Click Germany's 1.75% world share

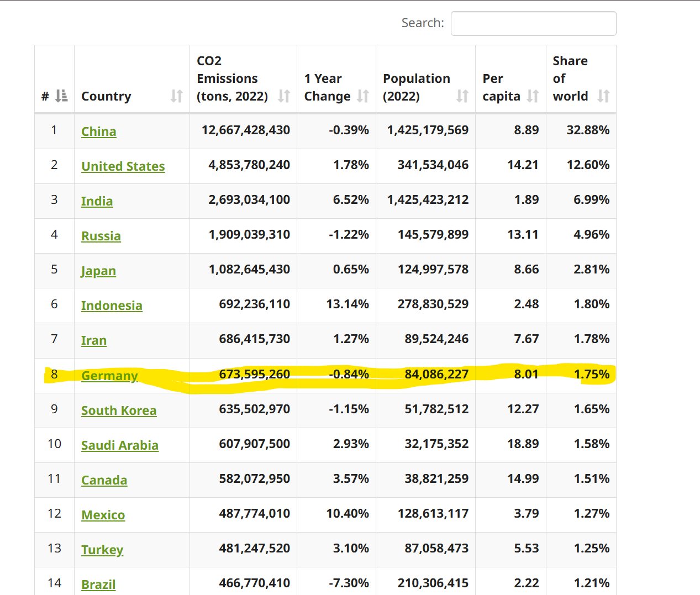(592, 374)
